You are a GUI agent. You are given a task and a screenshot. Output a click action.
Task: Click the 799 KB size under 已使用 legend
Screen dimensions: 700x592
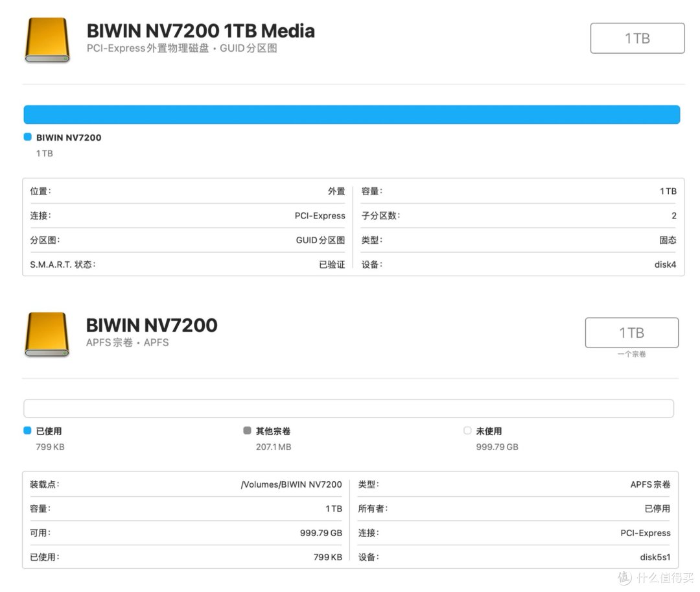tap(50, 447)
